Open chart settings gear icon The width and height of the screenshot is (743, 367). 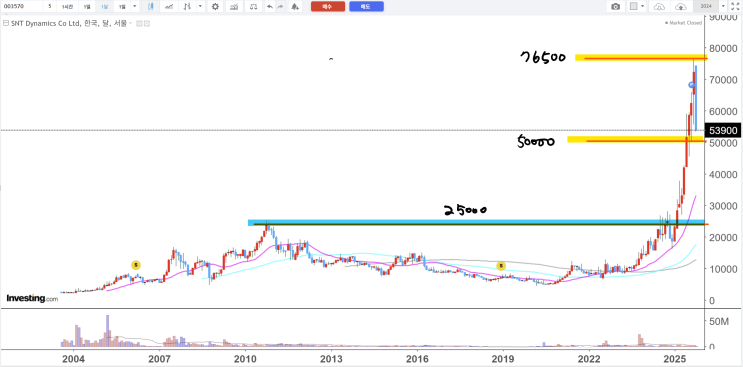pos(216,7)
